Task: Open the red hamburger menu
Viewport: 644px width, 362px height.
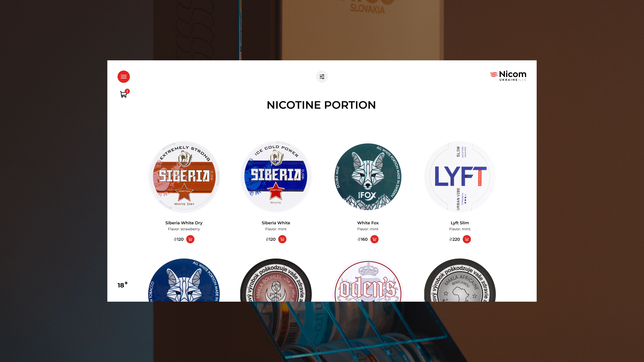Action: click(123, 77)
